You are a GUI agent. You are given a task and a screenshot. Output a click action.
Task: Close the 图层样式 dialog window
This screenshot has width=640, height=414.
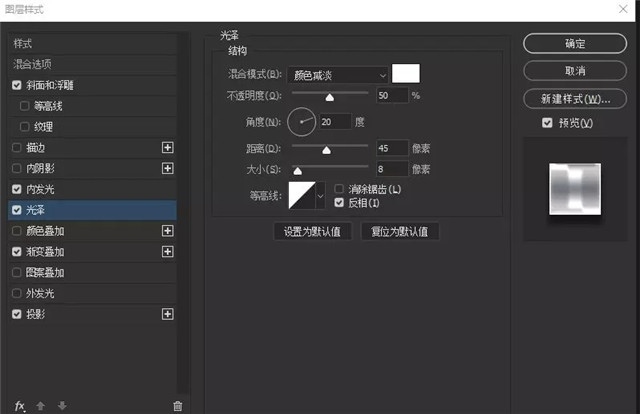point(623,9)
